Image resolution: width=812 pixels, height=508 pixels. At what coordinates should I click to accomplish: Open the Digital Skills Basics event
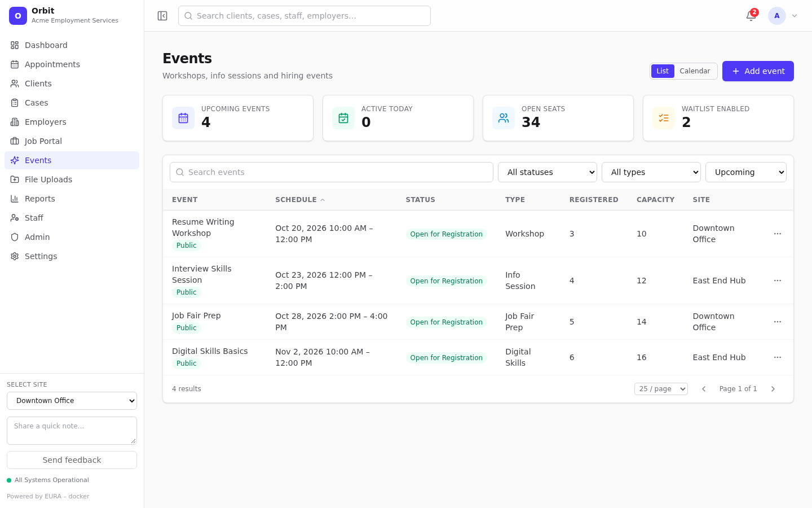[210, 351]
